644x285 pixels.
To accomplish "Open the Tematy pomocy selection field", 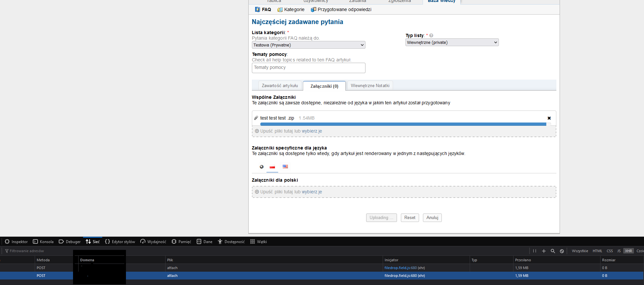I will coord(308,68).
